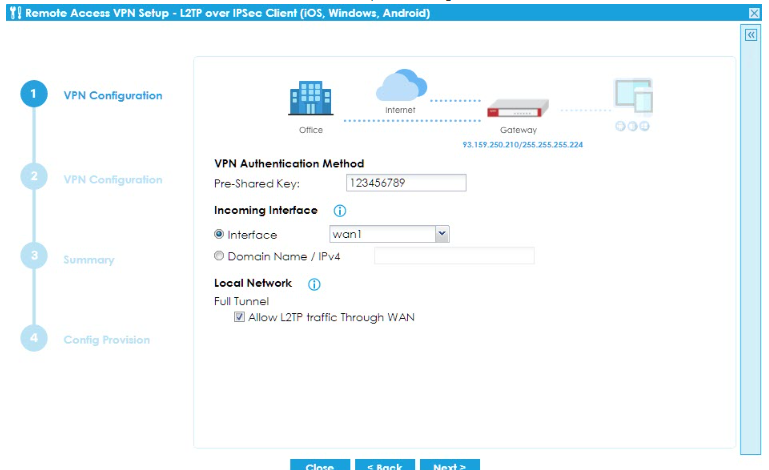Viewport: 769px width, 470px height.
Task: Click in the Pre-Shared Key field
Action: [x=406, y=183]
